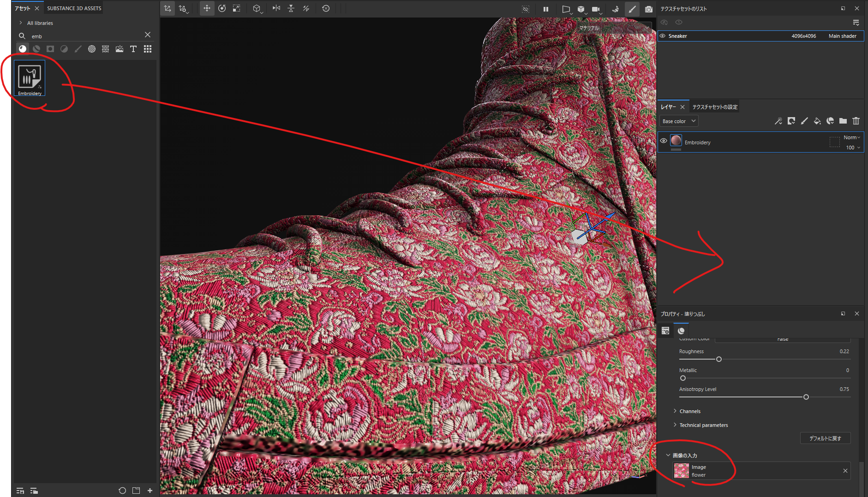Add a new asset with plus button

(x=150, y=491)
